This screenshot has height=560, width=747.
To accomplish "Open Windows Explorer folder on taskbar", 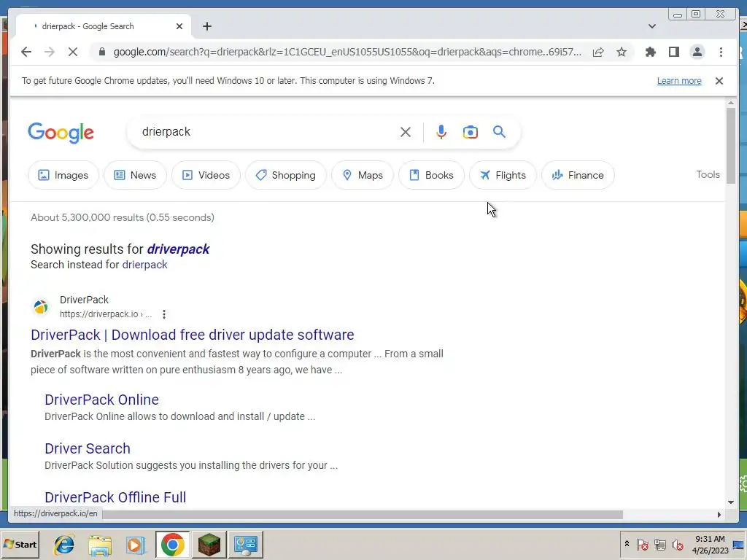I will (100, 545).
